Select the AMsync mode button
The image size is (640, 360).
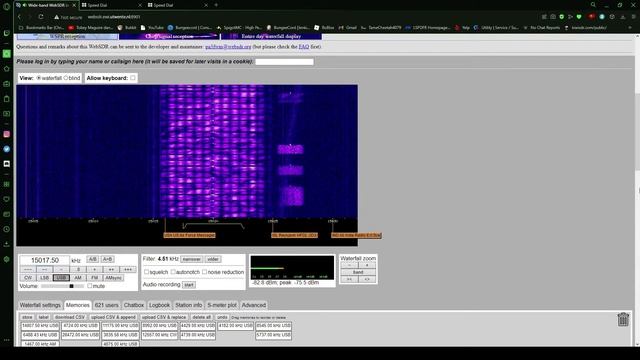coord(113,278)
